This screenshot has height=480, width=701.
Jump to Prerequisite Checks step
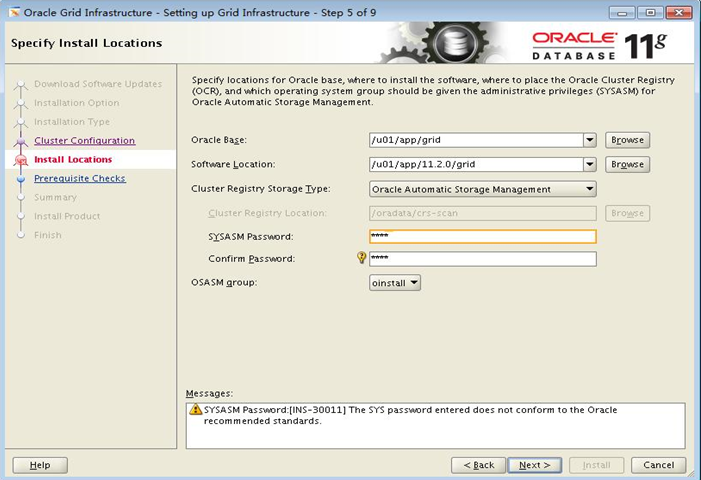click(x=80, y=179)
